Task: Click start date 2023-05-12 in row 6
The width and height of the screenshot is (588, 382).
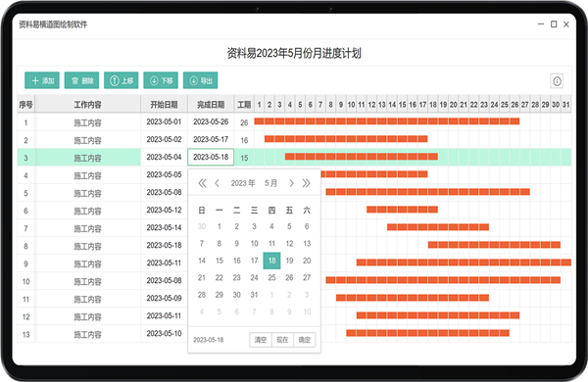Action: [164, 210]
